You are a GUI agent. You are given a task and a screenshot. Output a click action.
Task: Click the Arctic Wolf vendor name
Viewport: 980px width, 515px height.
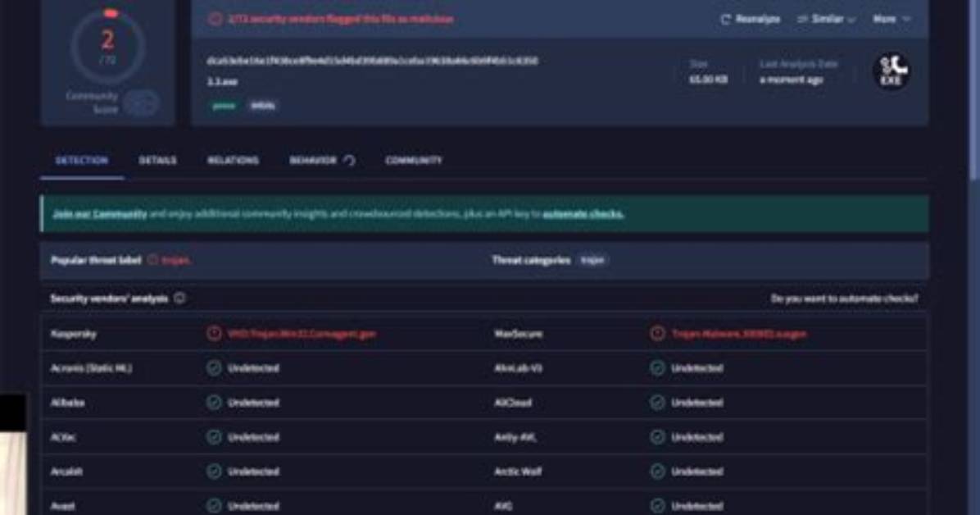click(x=518, y=472)
